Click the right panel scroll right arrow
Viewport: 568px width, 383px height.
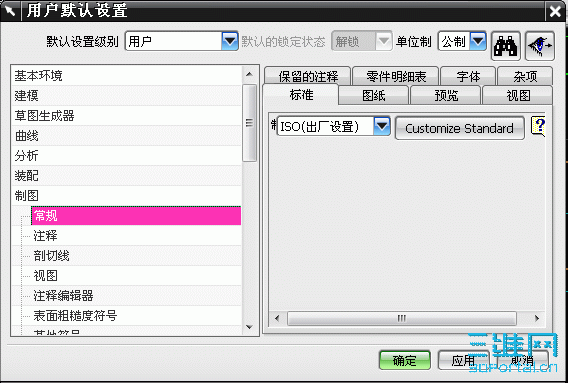tap(537, 319)
